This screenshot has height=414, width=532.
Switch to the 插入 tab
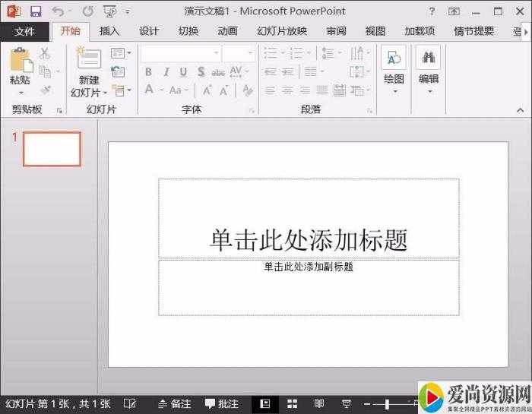click(x=109, y=31)
